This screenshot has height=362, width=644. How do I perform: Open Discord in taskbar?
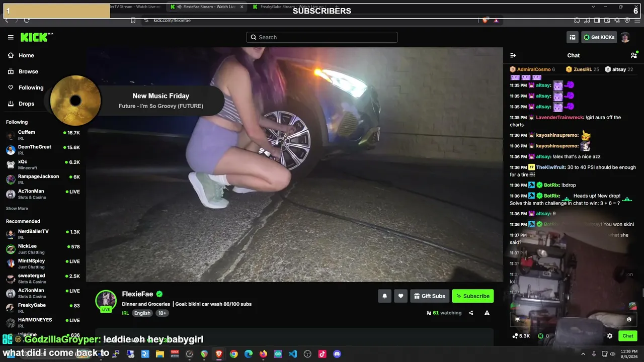pos(337,354)
